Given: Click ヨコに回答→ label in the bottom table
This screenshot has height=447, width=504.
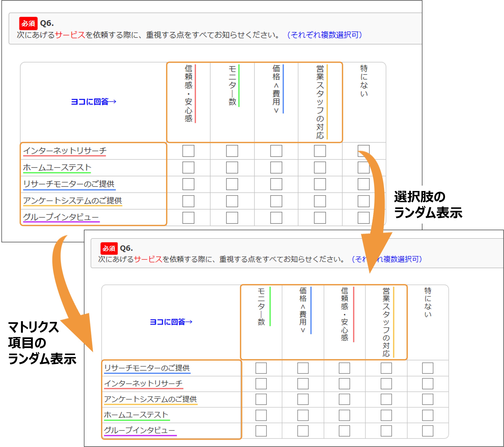Looking at the screenshot, I should pyautogui.click(x=171, y=322).
